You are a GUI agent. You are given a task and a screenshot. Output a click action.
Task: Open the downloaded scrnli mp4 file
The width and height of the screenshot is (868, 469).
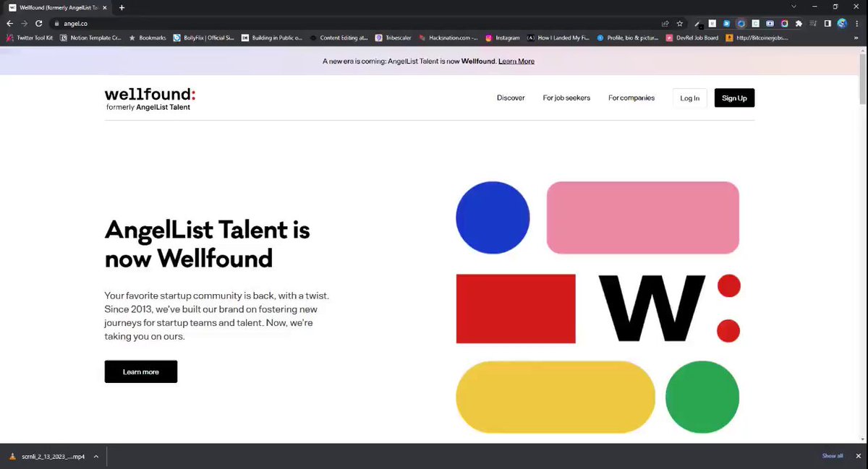[47, 457]
